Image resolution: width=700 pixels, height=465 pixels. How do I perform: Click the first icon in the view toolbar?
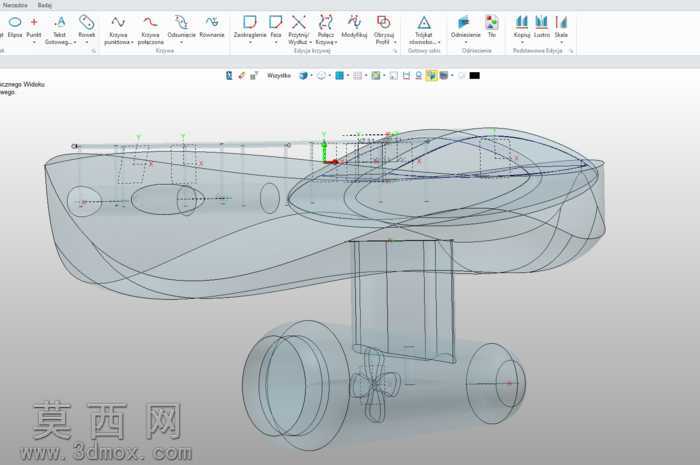[x=229, y=75]
